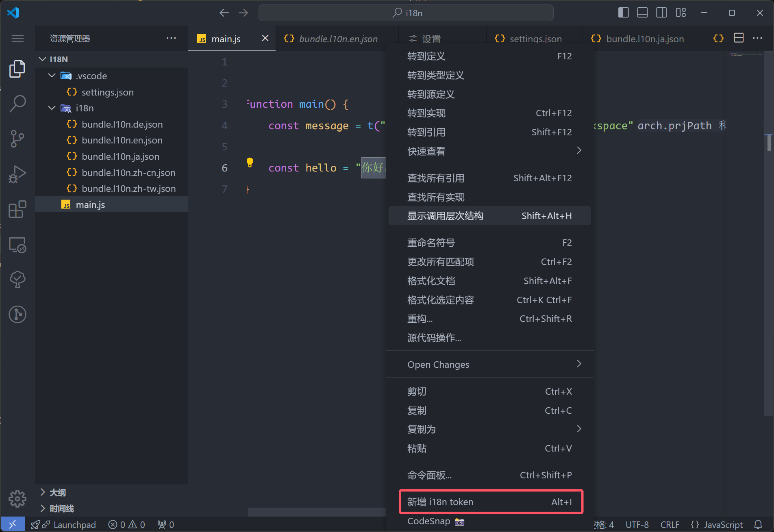Click CRLF line ending in status bar

[670, 524]
